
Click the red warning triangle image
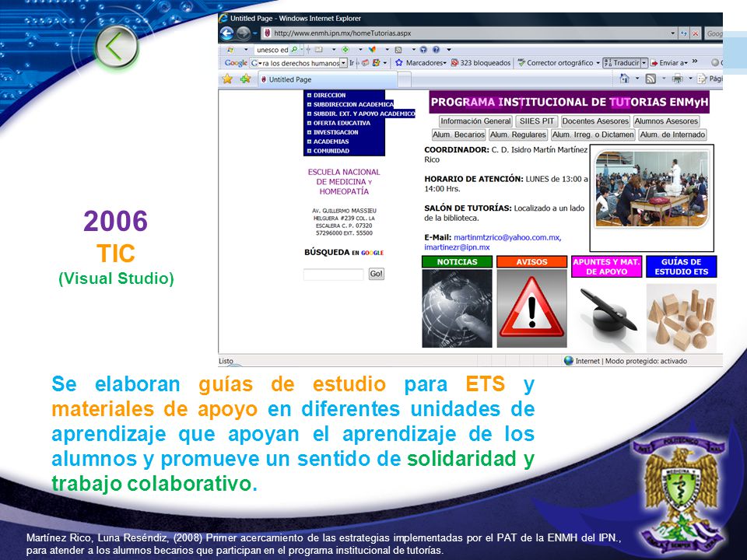point(531,309)
